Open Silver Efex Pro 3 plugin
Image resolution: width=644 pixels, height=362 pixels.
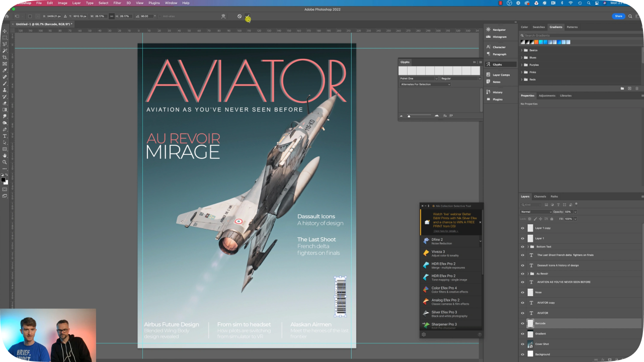pos(444,312)
